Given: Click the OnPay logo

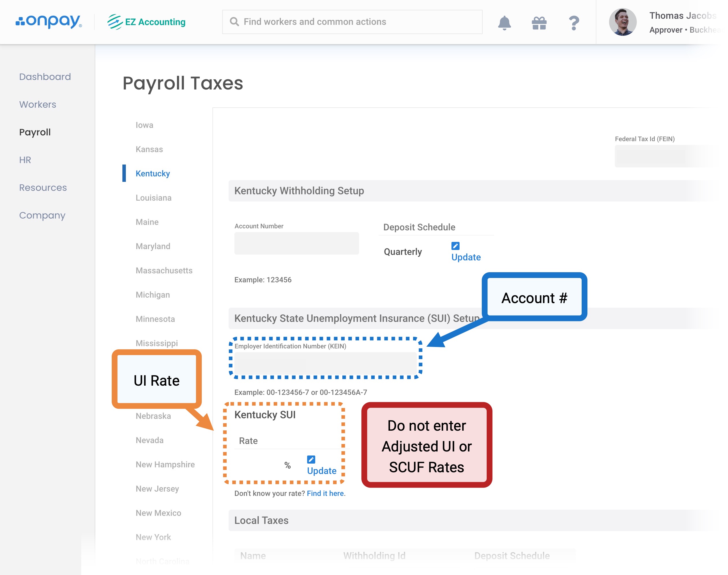Looking at the screenshot, I should tap(48, 22).
